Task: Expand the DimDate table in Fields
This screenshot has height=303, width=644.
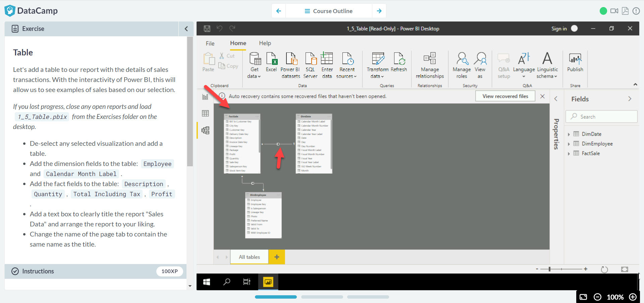Action: tap(569, 134)
